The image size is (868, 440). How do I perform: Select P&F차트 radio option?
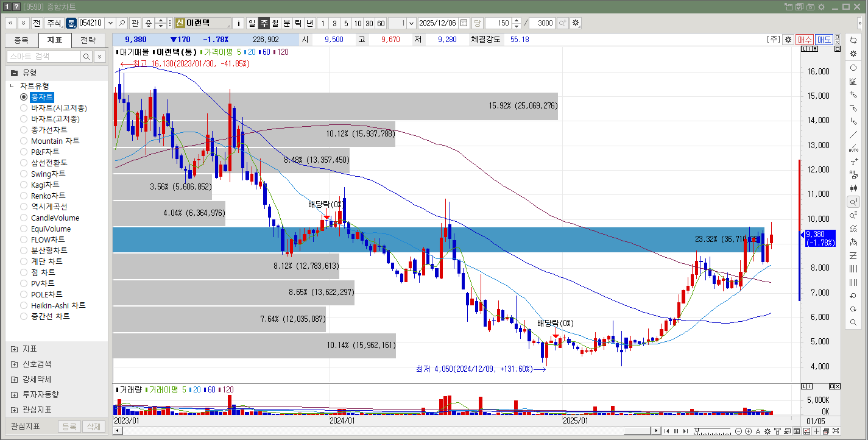[24, 152]
